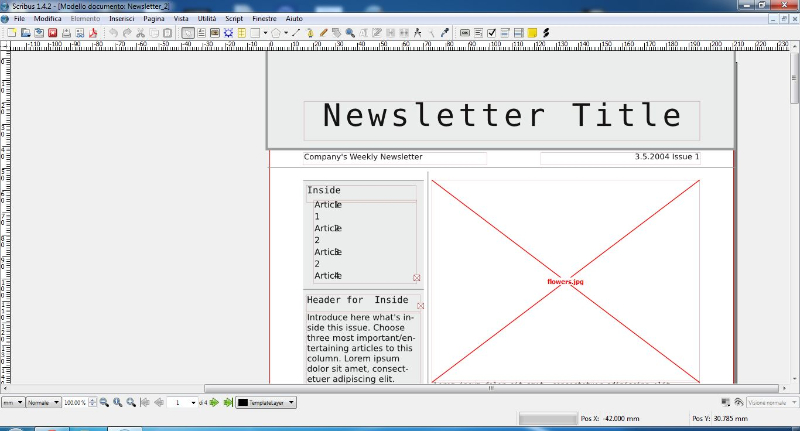Image resolution: width=800 pixels, height=431 pixels.
Task: Insert text frame tool
Action: coord(202,33)
